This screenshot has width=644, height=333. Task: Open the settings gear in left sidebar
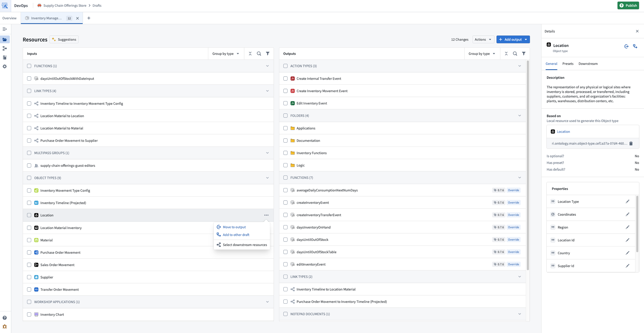pos(5,66)
